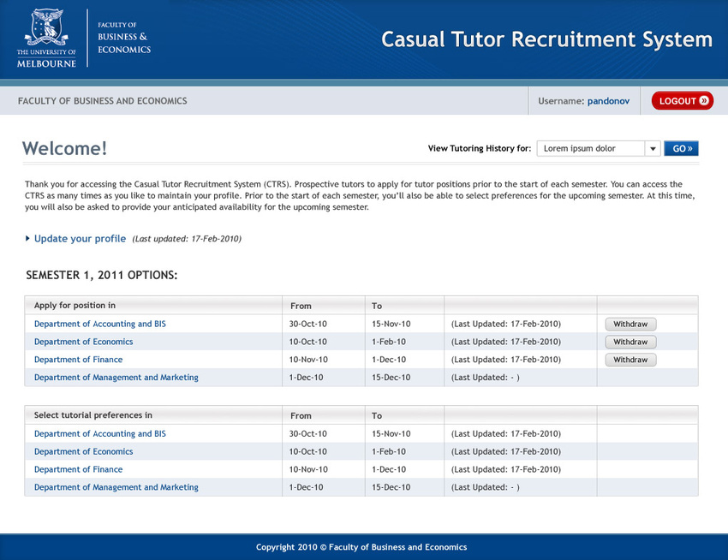Screen dimensions: 728x560
Task: Log out using the red LOGOUT button
Action: pos(683,101)
